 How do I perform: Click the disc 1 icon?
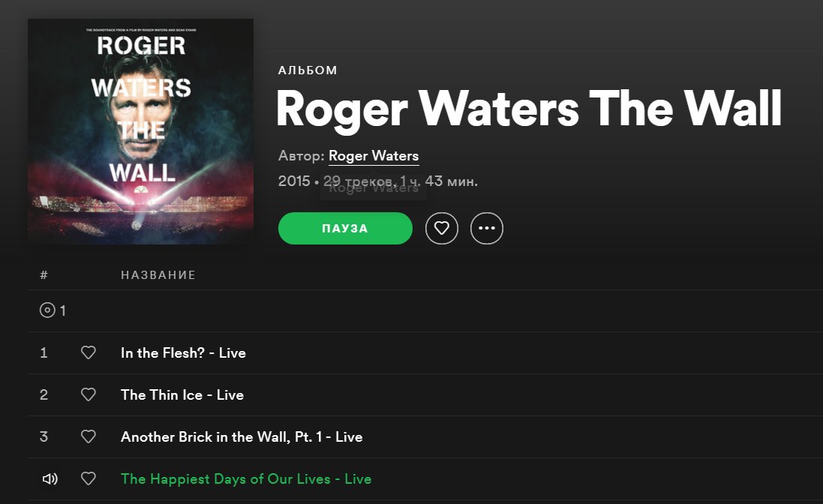point(47,310)
